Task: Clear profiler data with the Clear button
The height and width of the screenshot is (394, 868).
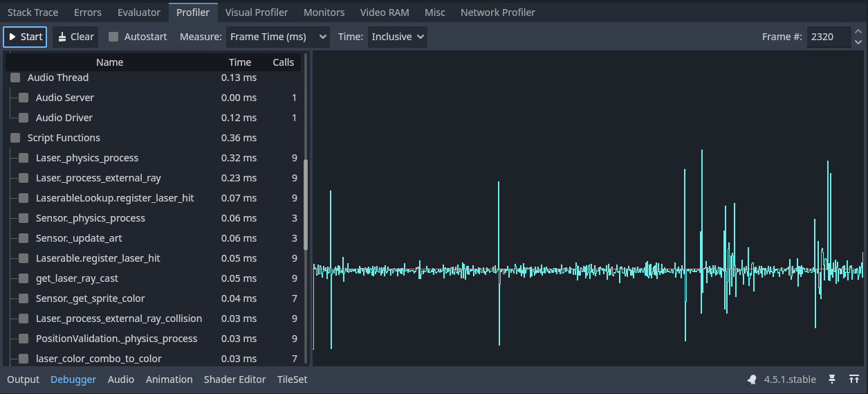Action: click(75, 37)
